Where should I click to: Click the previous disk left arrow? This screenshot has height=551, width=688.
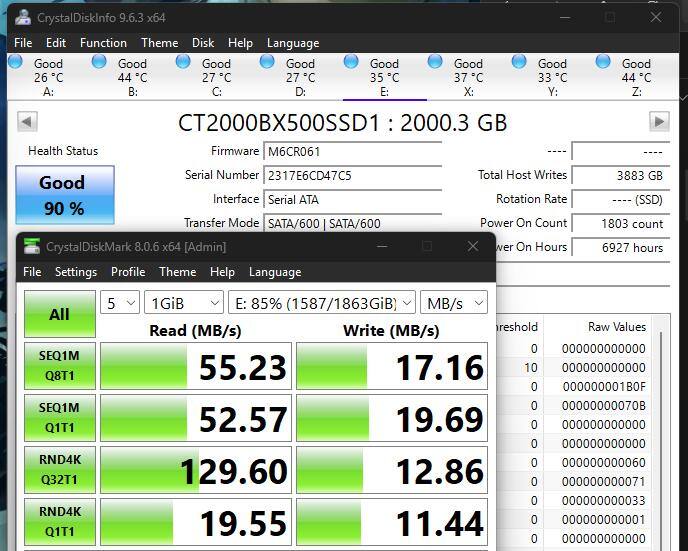pyautogui.click(x=28, y=121)
